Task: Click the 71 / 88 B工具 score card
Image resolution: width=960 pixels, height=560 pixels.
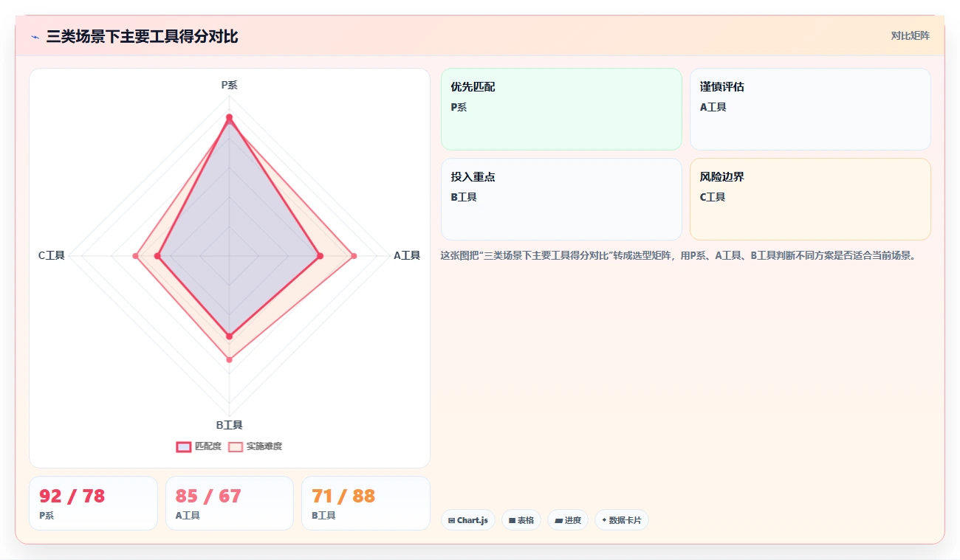Action: (366, 503)
